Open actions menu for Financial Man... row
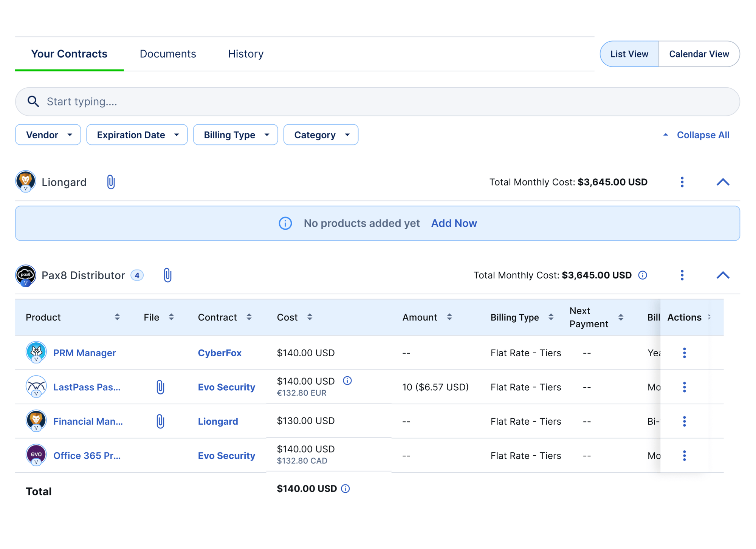The height and width of the screenshot is (549, 756). point(685,421)
